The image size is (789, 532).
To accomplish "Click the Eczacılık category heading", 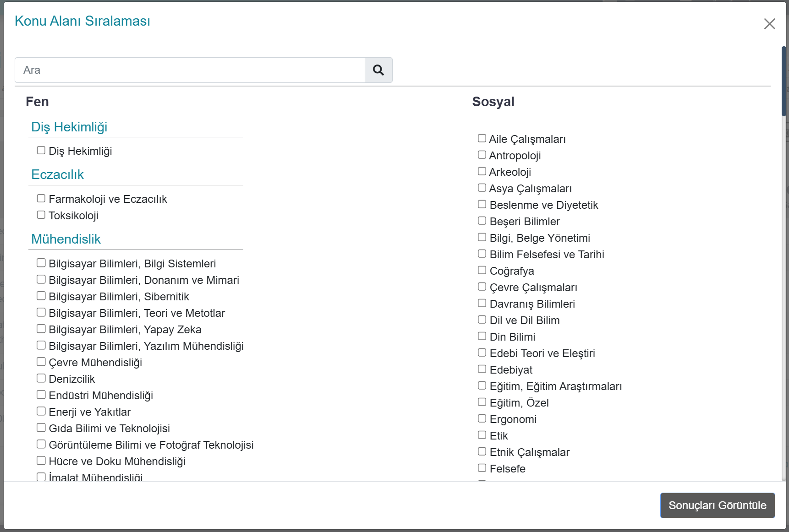I will click(x=58, y=174).
